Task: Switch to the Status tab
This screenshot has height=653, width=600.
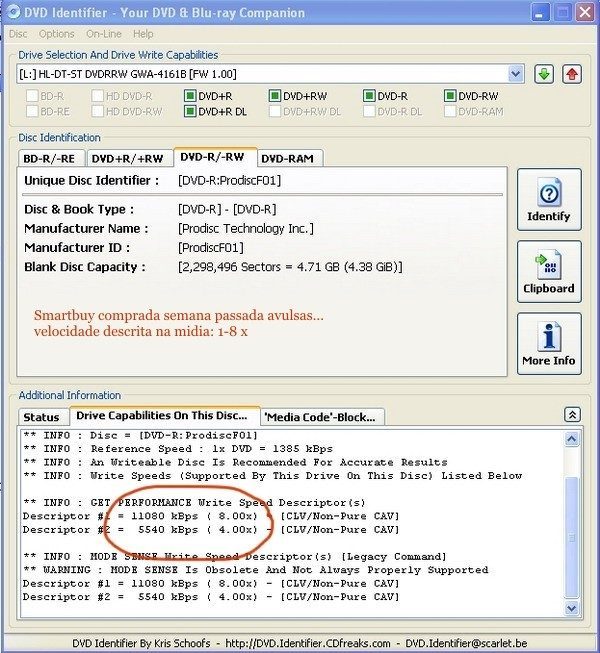Action: [43, 417]
